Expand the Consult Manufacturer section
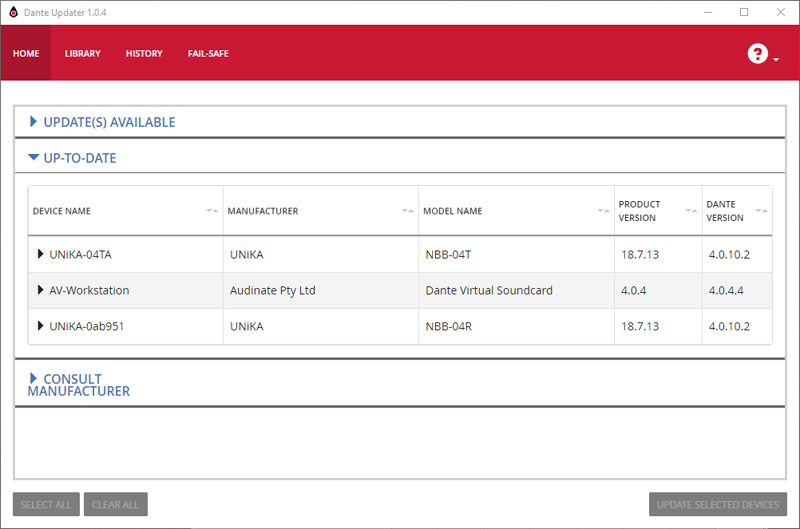Image resolution: width=800 pixels, height=529 pixels. click(33, 379)
